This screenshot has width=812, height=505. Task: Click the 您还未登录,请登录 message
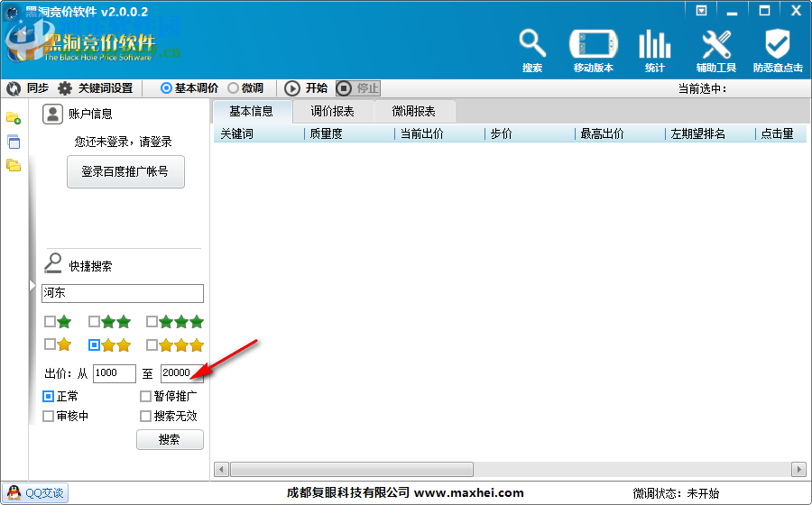pos(124,142)
